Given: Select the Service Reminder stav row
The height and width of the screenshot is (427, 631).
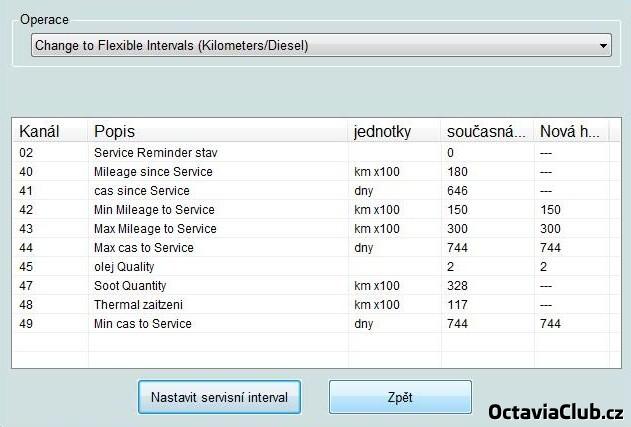Looking at the screenshot, I should (155, 153).
